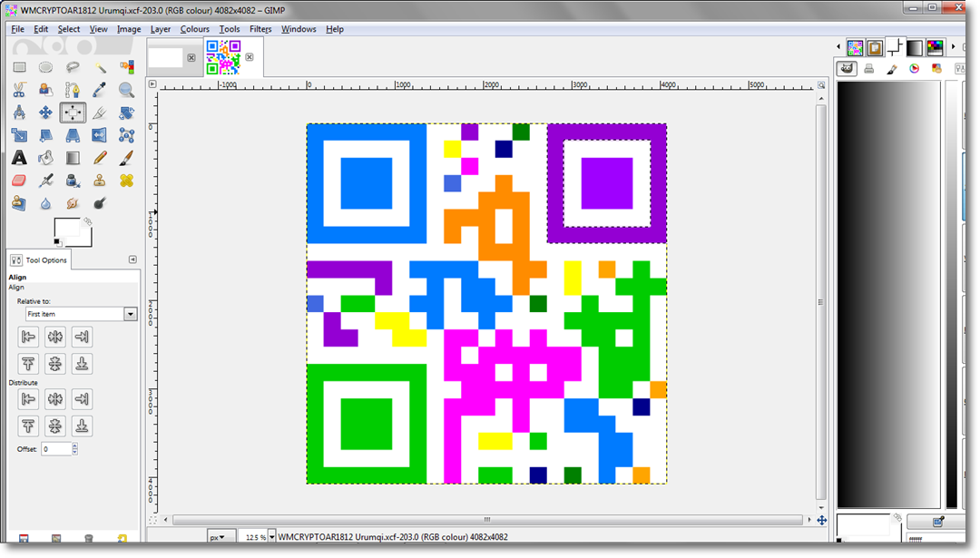Select the Blur/Sharpen droplet tool
Image resolution: width=980 pixels, height=558 pixels.
pyautogui.click(x=45, y=203)
